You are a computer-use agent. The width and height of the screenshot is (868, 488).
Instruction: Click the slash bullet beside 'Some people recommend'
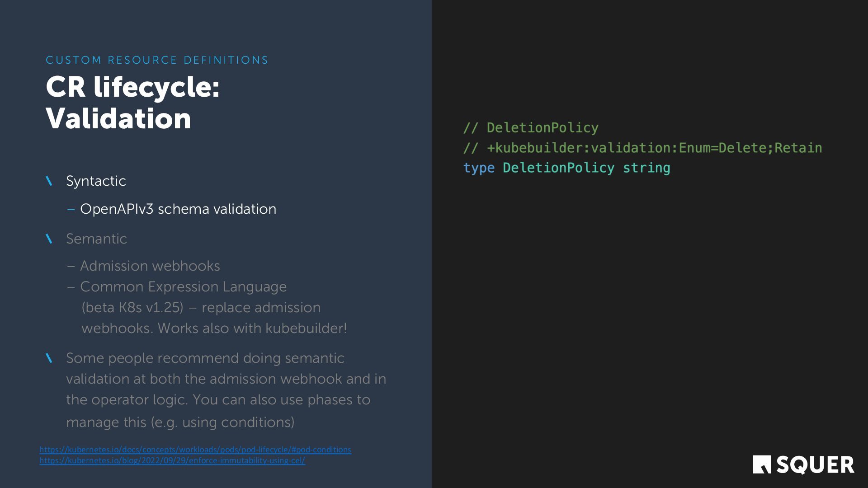tap(49, 358)
